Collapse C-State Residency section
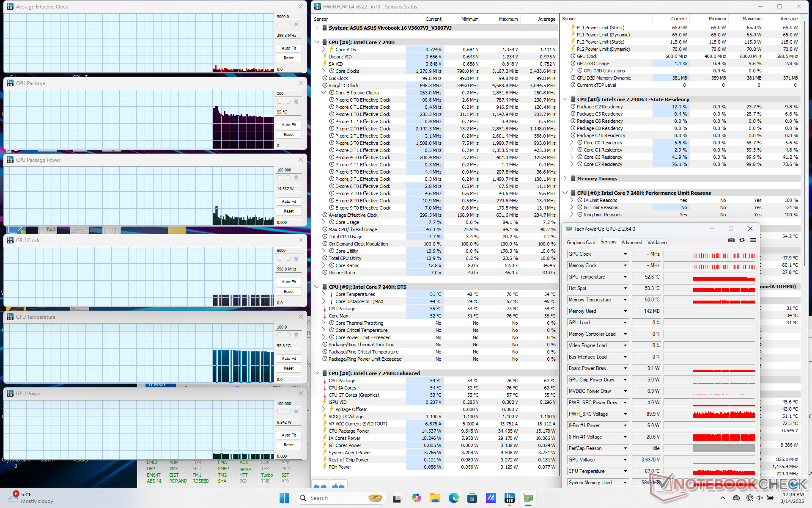The image size is (812, 508). [565, 99]
